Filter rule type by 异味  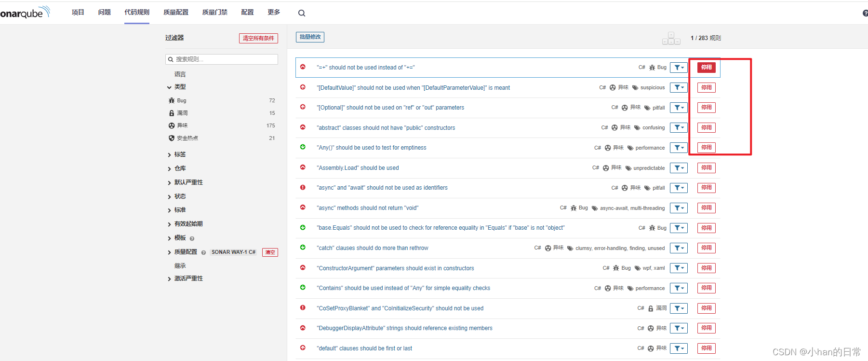click(x=222, y=125)
